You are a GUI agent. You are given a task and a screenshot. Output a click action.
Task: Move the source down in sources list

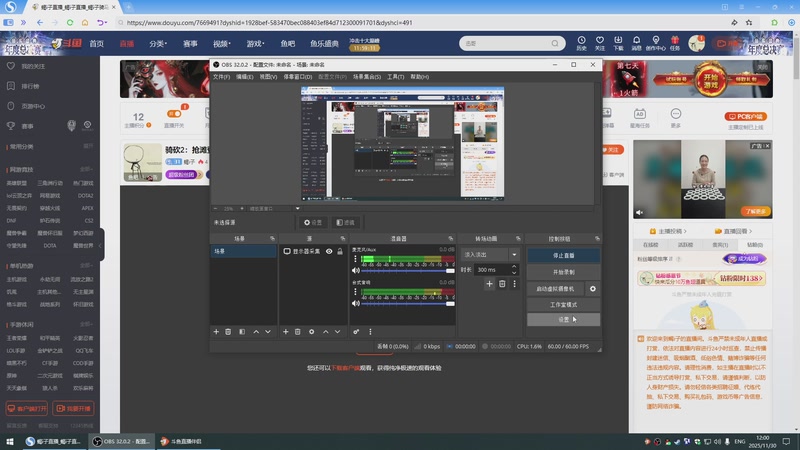pyautogui.click(x=337, y=332)
